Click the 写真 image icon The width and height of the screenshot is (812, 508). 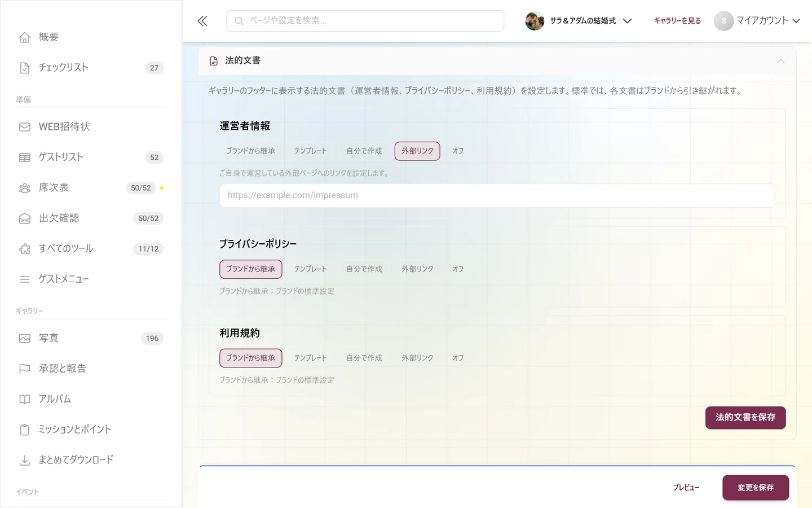pyautogui.click(x=25, y=339)
